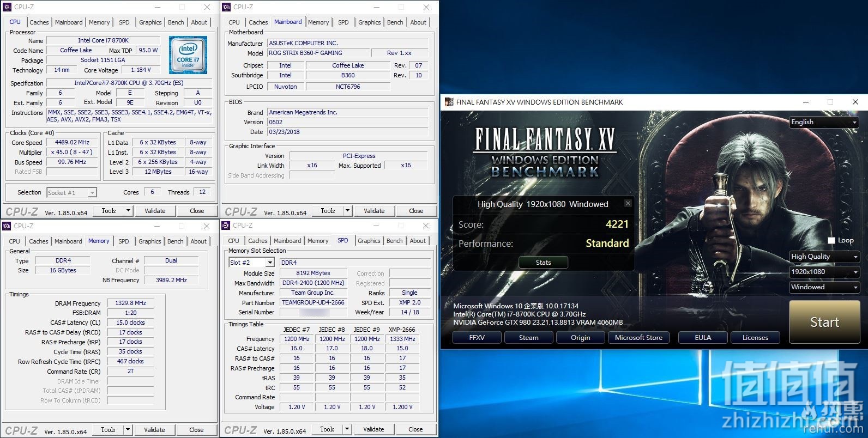Toggle the Loop checkbox in the benchmark
868x438 pixels.
click(x=831, y=240)
